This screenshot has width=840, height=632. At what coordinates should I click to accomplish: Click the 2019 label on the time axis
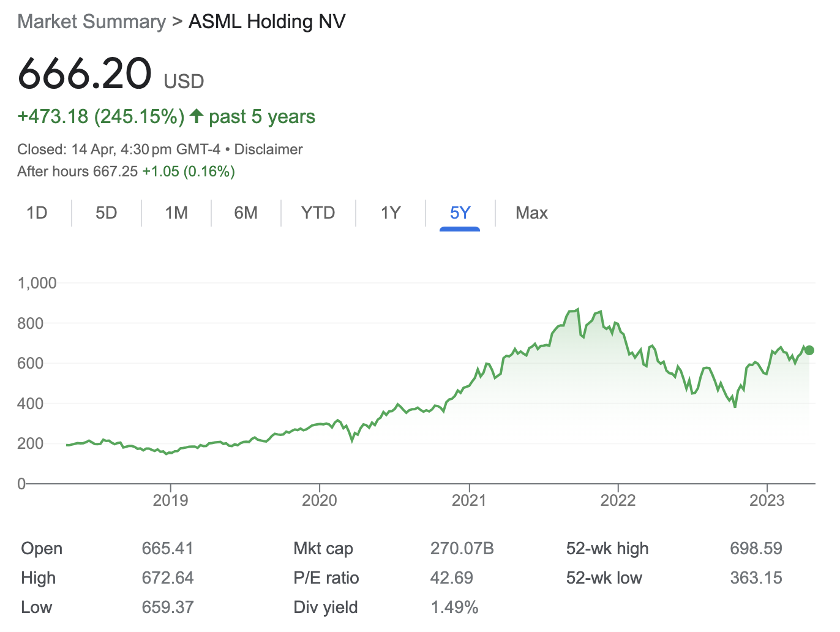click(170, 500)
